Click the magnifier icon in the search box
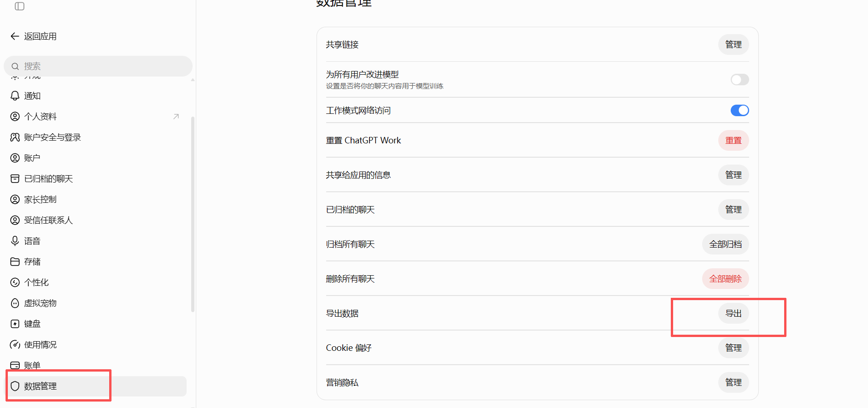The height and width of the screenshot is (408, 868). click(15, 66)
